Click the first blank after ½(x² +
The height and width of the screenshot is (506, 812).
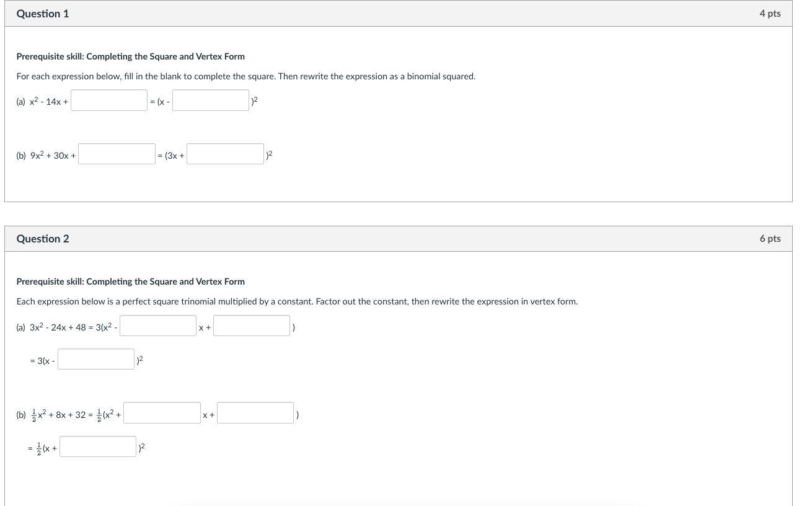click(162, 414)
